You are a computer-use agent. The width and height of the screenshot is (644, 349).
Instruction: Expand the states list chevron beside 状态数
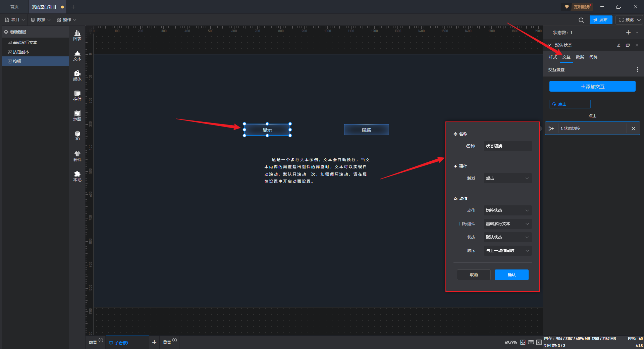click(x=637, y=33)
